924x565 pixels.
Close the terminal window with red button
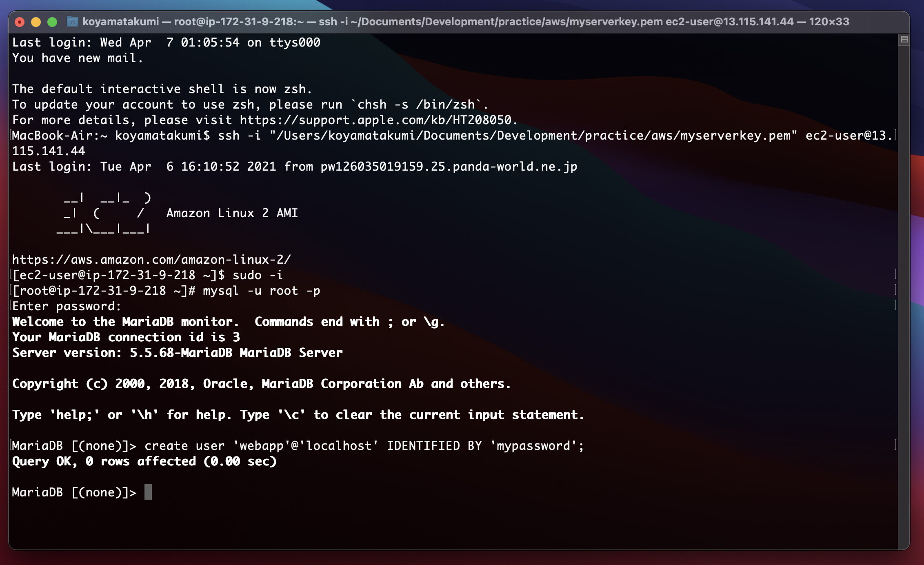tap(20, 22)
